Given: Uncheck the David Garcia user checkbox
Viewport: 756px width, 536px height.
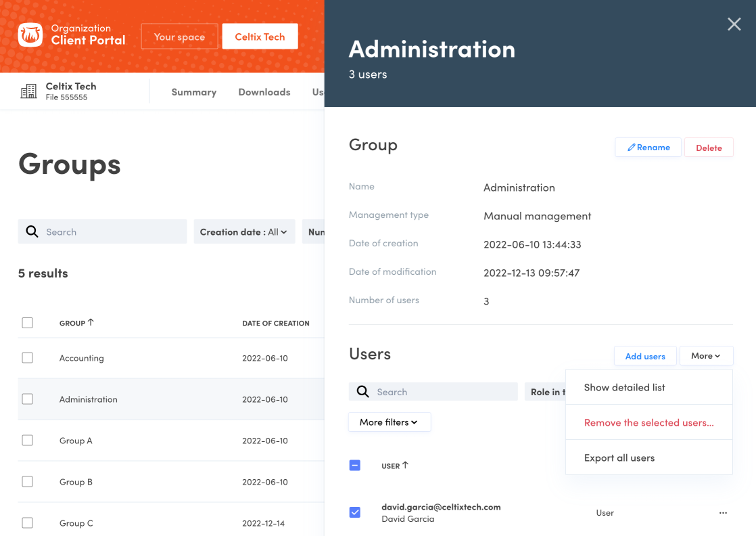Looking at the screenshot, I should point(355,512).
